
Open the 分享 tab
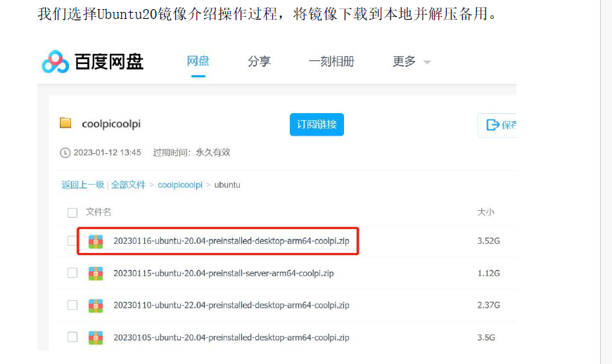[x=259, y=62]
